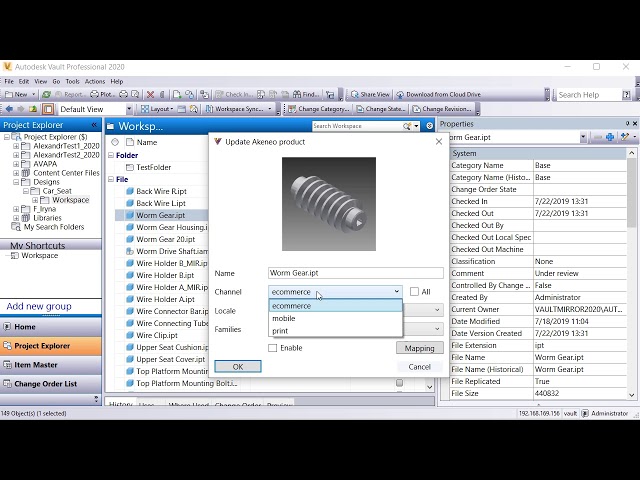Screen dimensions: 640x480
Task: Select mobile option in Channel list
Action: [x=336, y=318]
